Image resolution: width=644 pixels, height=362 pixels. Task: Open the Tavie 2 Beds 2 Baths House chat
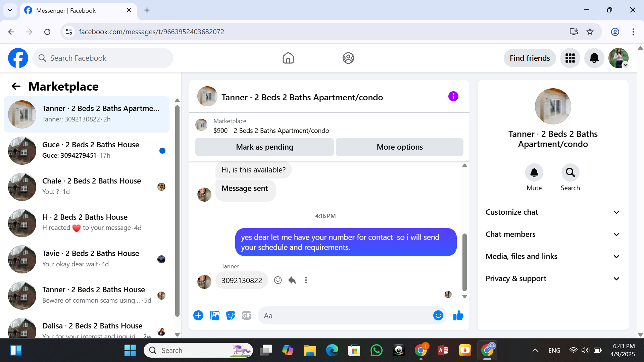[x=87, y=259]
